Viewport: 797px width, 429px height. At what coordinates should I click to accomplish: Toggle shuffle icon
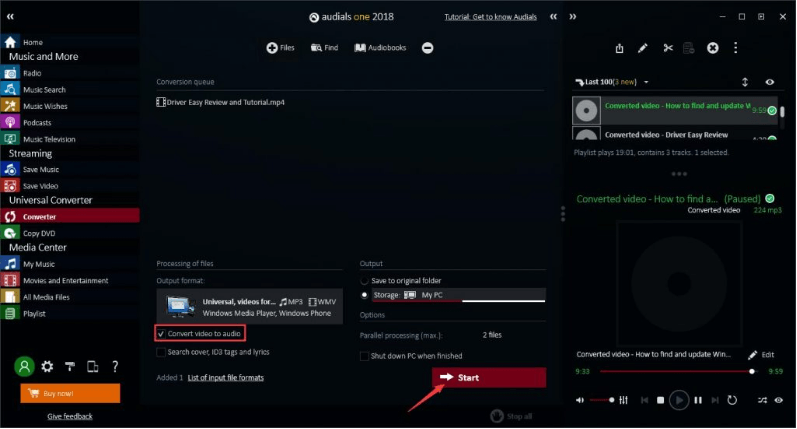tap(762, 401)
